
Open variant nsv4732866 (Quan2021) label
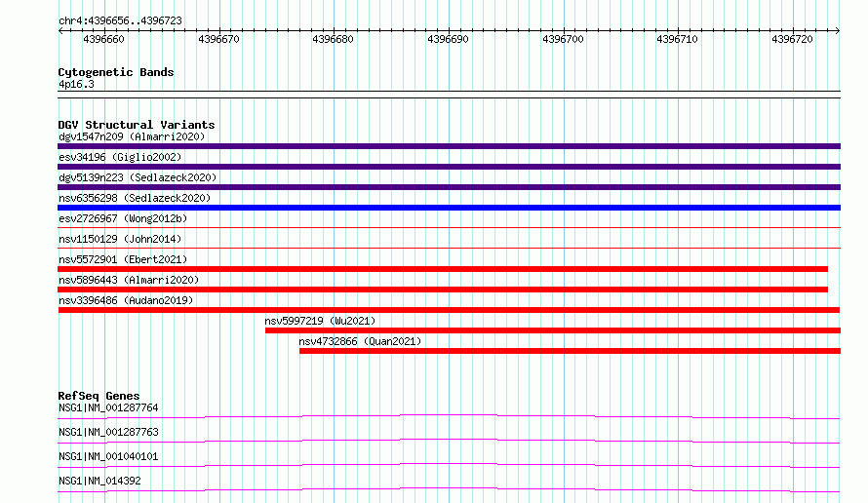pyautogui.click(x=361, y=341)
